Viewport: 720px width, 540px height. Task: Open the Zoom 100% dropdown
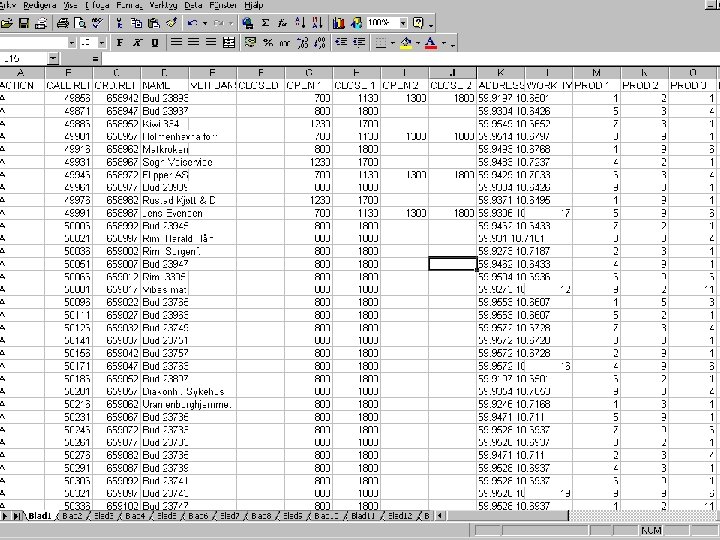(x=403, y=23)
